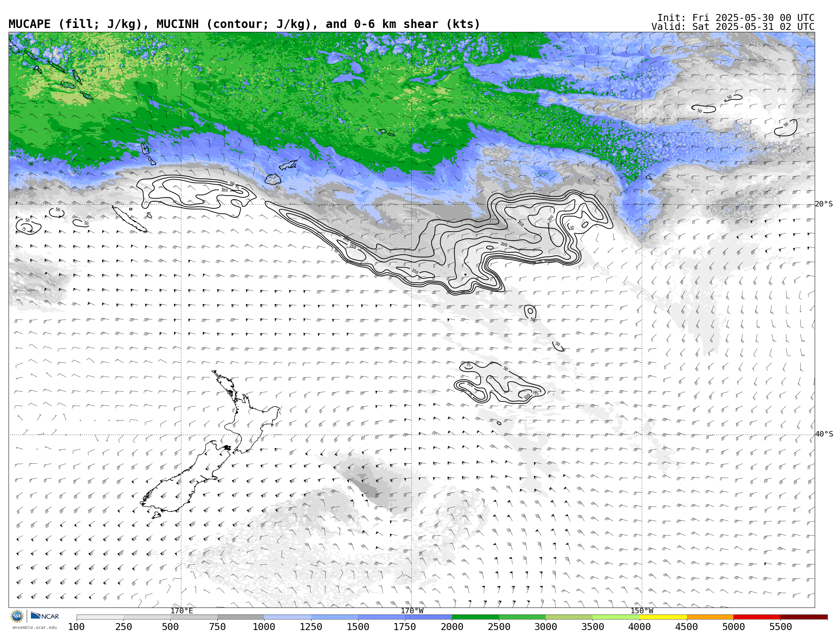
Task: Click the elongated New Caledonia island outline
Action: pos(129,219)
